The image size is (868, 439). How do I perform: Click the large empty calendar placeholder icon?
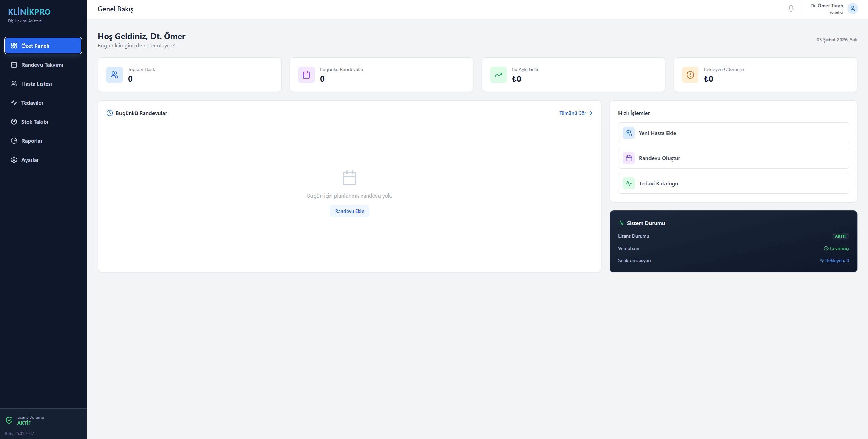[x=350, y=178]
